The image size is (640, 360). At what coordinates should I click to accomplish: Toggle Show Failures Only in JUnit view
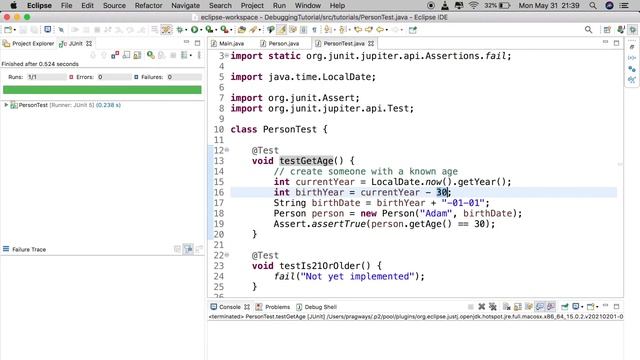pos(115,55)
